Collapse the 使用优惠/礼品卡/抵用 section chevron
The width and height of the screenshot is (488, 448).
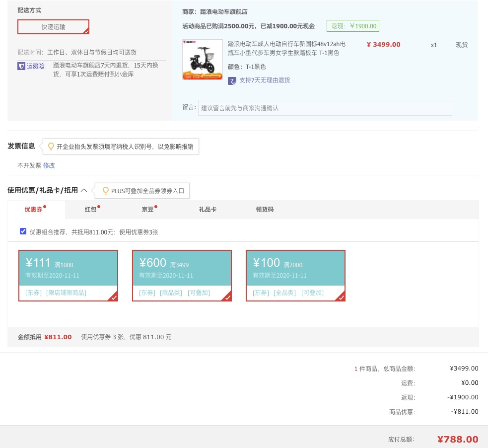[84, 190]
